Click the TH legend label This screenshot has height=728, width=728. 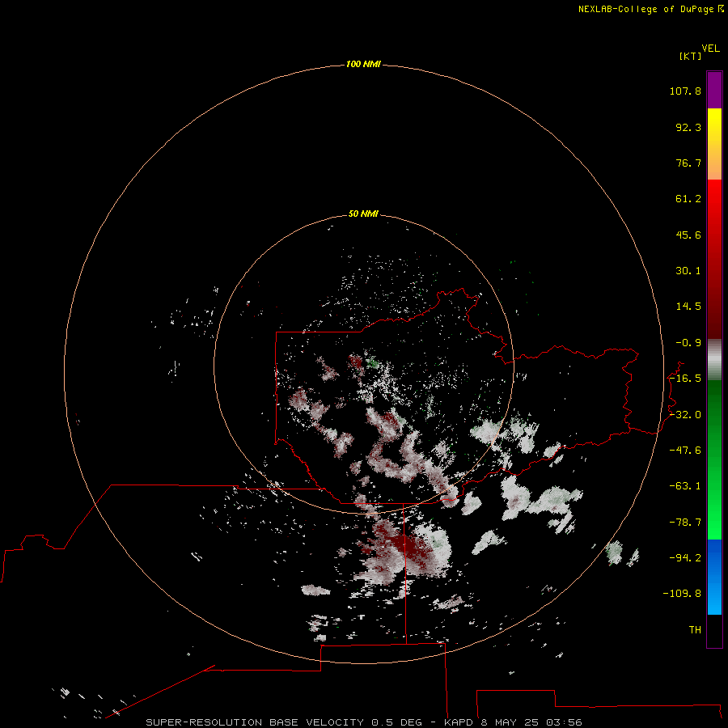coord(695,630)
